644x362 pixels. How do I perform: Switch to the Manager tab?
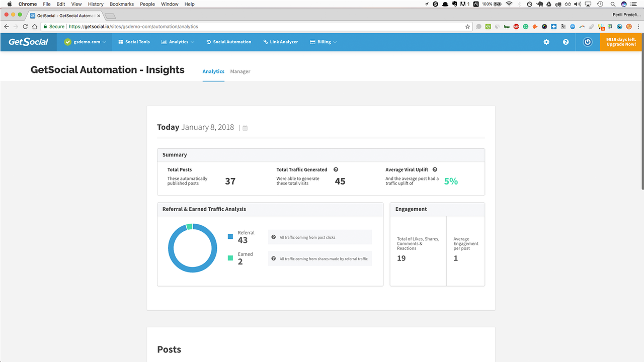click(240, 71)
